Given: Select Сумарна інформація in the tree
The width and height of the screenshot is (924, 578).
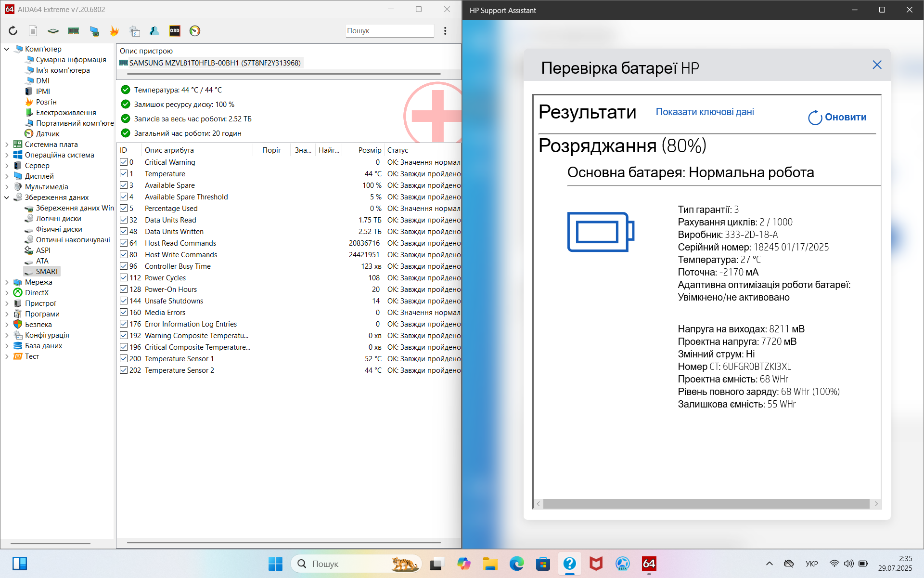Looking at the screenshot, I should 71,60.
